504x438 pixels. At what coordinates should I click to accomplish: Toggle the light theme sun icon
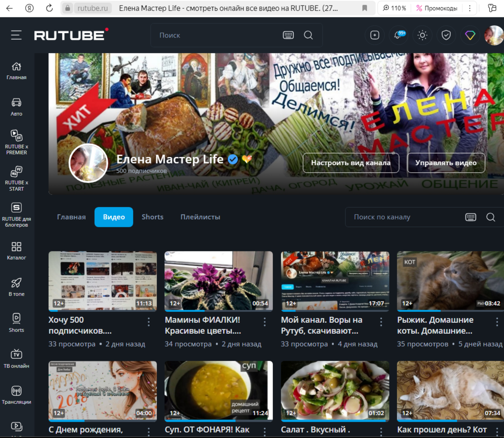[x=423, y=35]
